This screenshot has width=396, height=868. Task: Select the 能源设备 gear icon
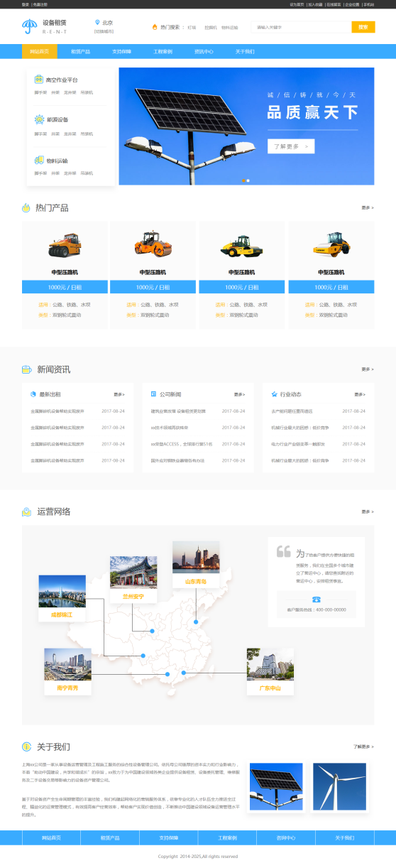tap(40, 119)
